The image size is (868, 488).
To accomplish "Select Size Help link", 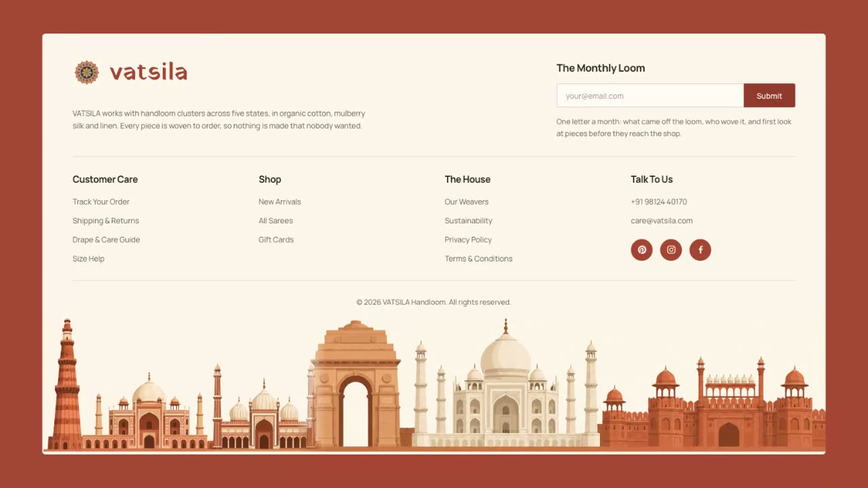I will (89, 259).
